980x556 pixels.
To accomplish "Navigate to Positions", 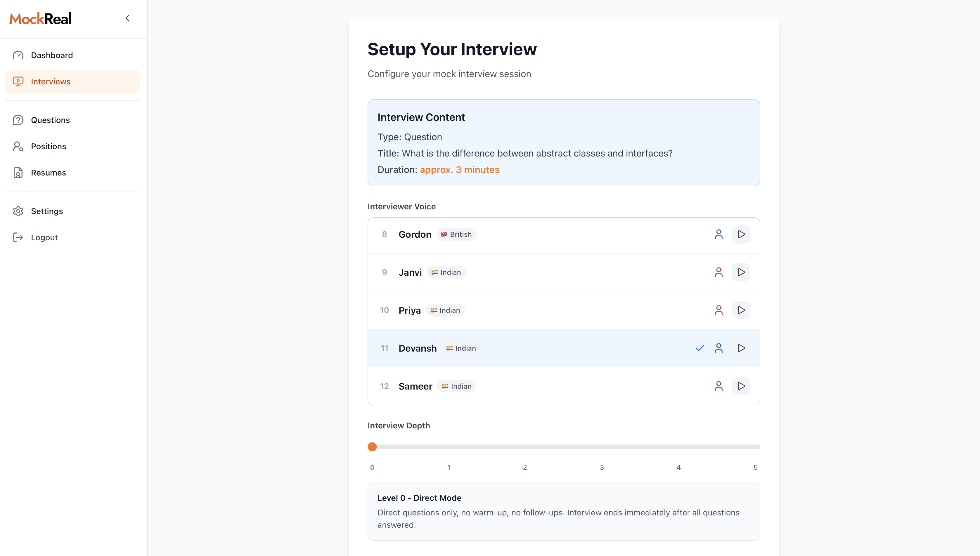I will [48, 146].
